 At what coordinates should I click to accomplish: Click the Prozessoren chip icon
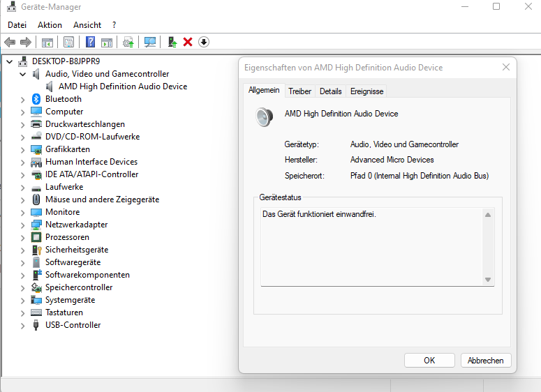coord(36,237)
